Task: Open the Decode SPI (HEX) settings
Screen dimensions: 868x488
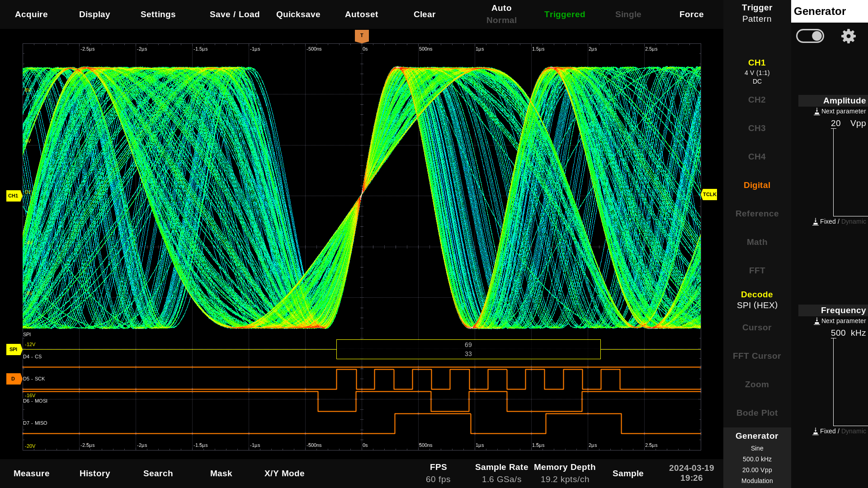Action: 757,300
